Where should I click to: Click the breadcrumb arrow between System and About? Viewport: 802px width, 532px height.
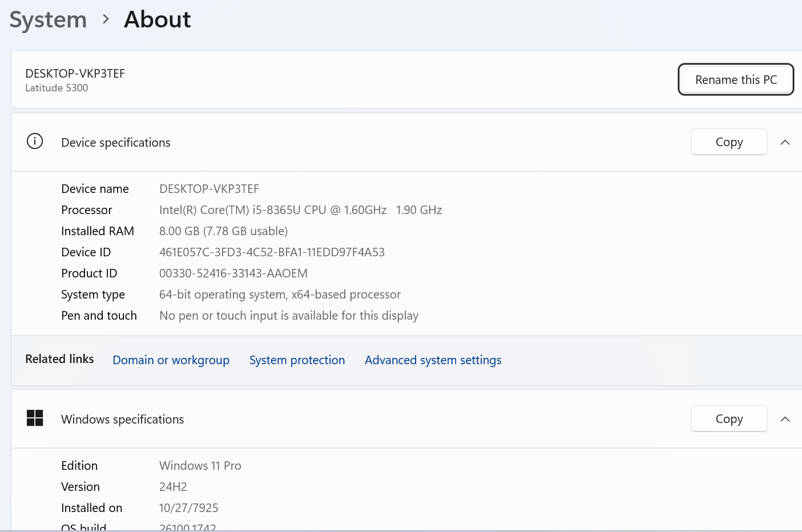coord(106,19)
